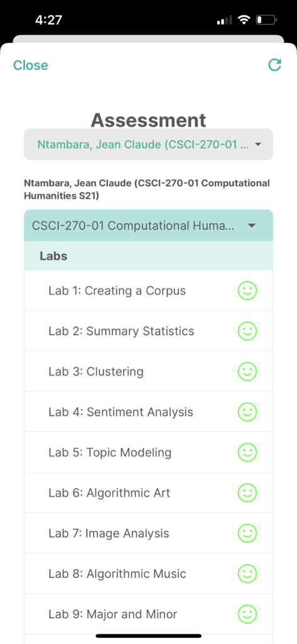
Task: Open Lab 6: Algorithmic Art row
Action: (148, 493)
